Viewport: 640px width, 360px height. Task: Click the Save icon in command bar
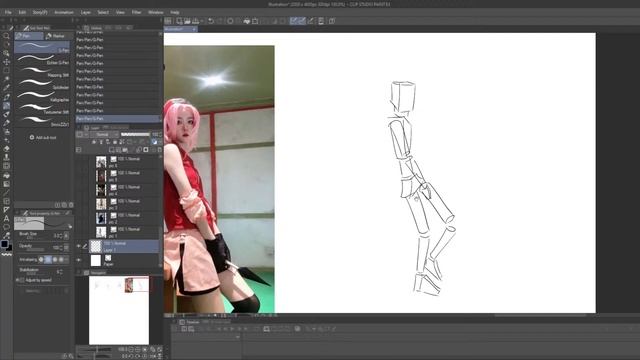point(196,21)
